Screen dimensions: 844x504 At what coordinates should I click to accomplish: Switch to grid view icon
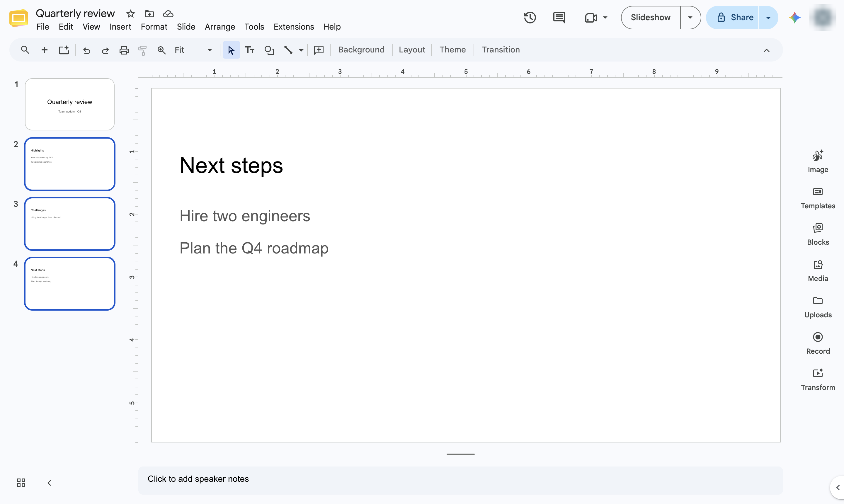pos(21,483)
